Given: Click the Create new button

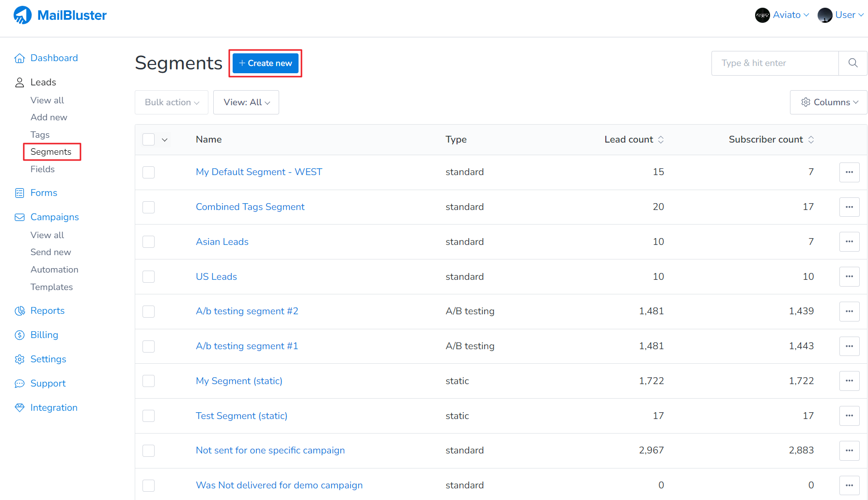Looking at the screenshot, I should point(266,63).
